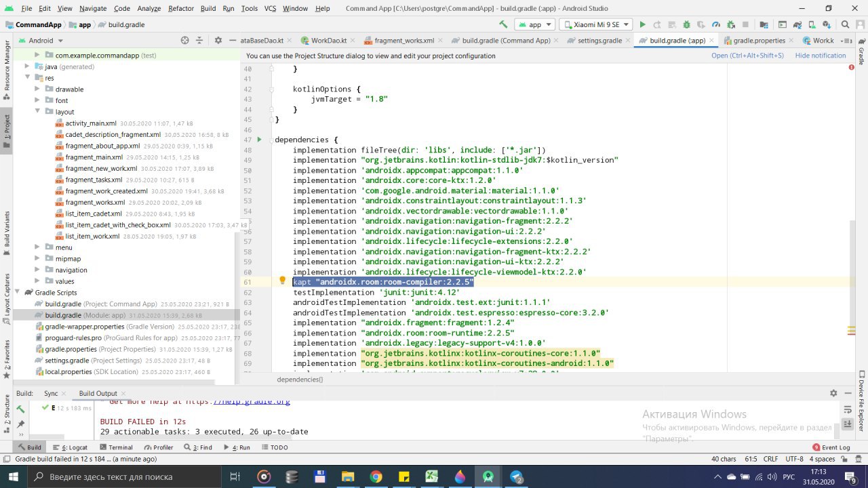Open the Xiaomi Mi 9 SE device dropdown
The height and width of the screenshot is (488, 868).
[x=595, y=24]
